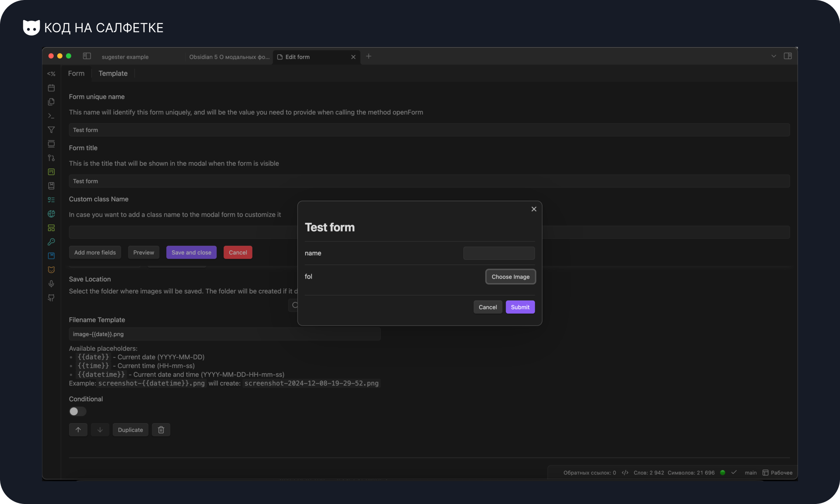Click the checkmark status bar icon

tap(734, 472)
